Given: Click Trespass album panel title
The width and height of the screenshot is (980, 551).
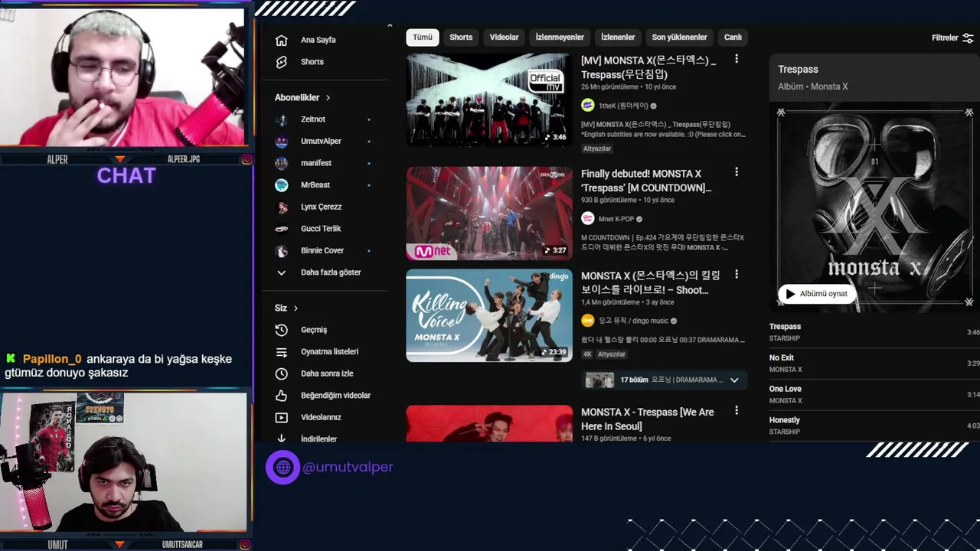Looking at the screenshot, I should pyautogui.click(x=798, y=70).
